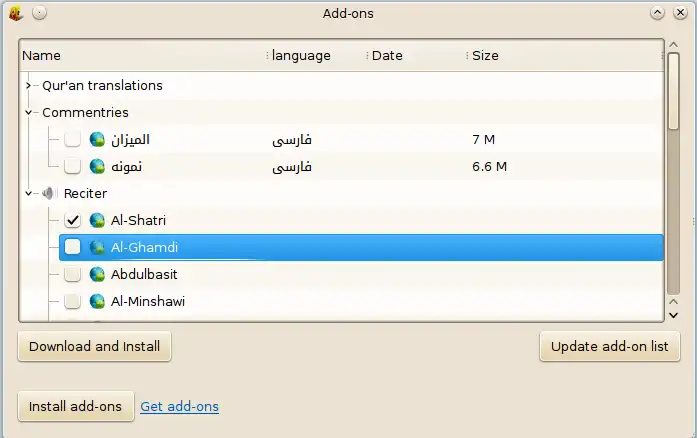Collapse the Reciter group
The width and height of the screenshot is (697, 438).
[x=29, y=193]
